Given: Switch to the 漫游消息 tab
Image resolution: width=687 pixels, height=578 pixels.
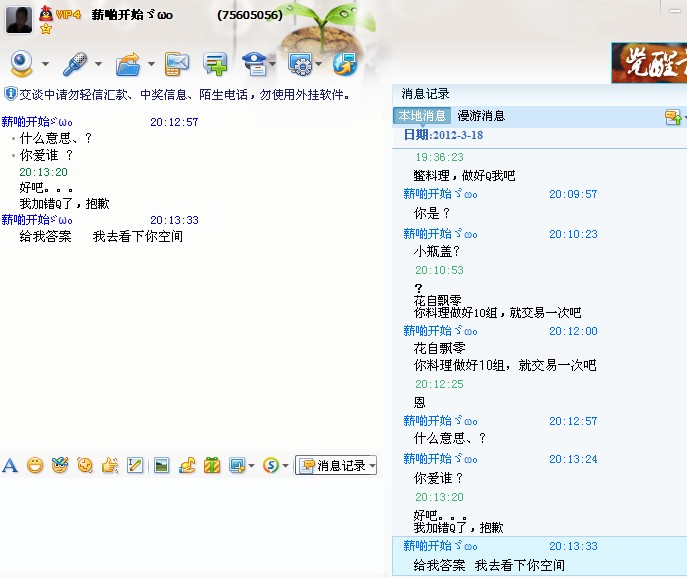Looking at the screenshot, I should 481,116.
